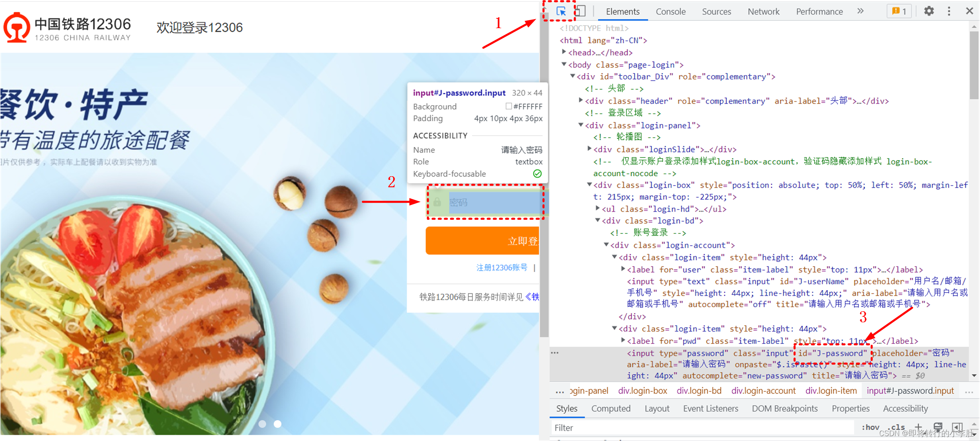Select the second carousel dot indicator

point(278,424)
